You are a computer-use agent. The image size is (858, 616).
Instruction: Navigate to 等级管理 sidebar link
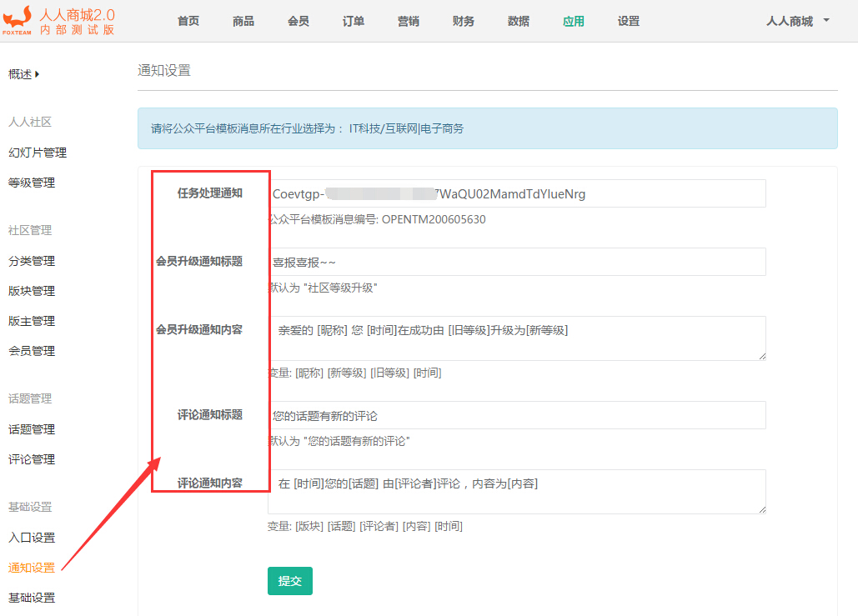click(x=32, y=183)
